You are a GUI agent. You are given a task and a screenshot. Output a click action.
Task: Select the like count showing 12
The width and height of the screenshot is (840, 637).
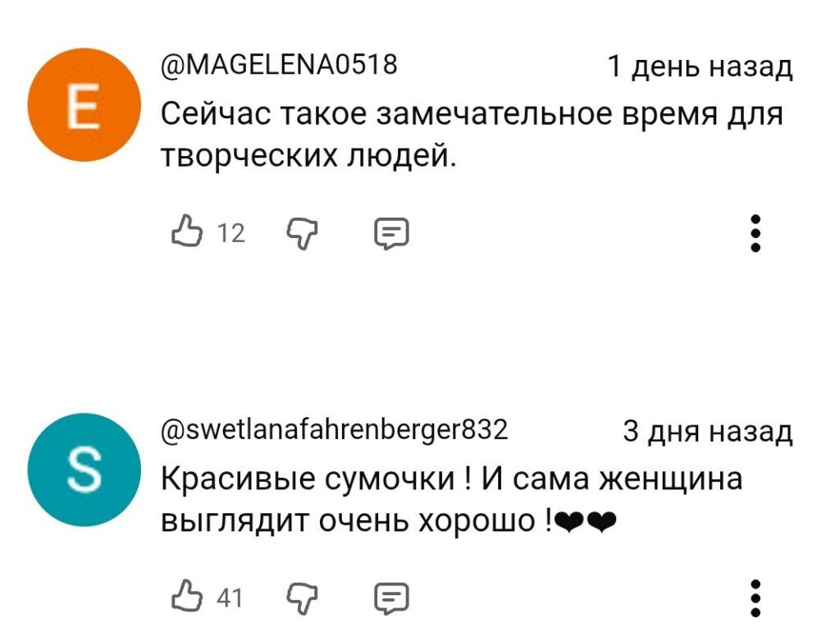tap(231, 233)
